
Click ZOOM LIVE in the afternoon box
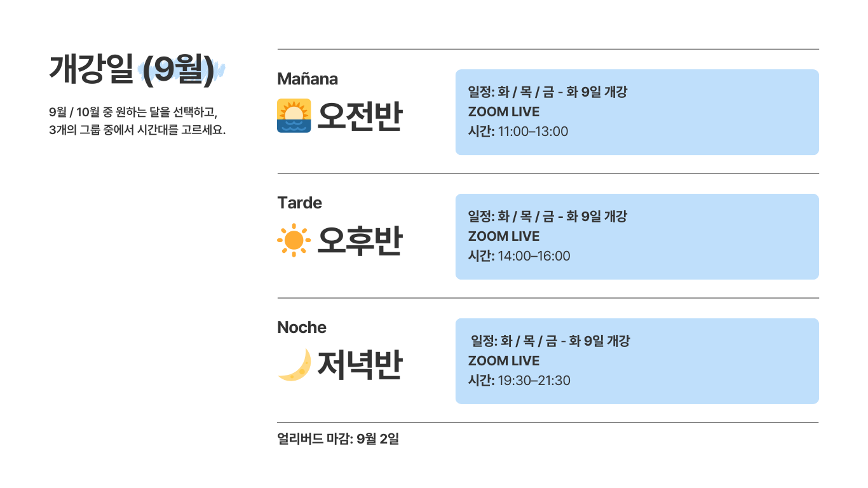click(x=504, y=236)
